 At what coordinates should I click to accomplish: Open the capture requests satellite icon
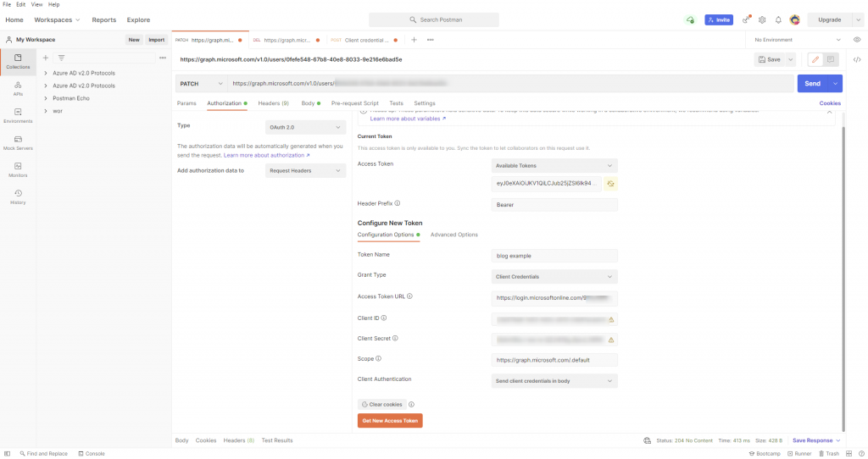[x=746, y=20]
